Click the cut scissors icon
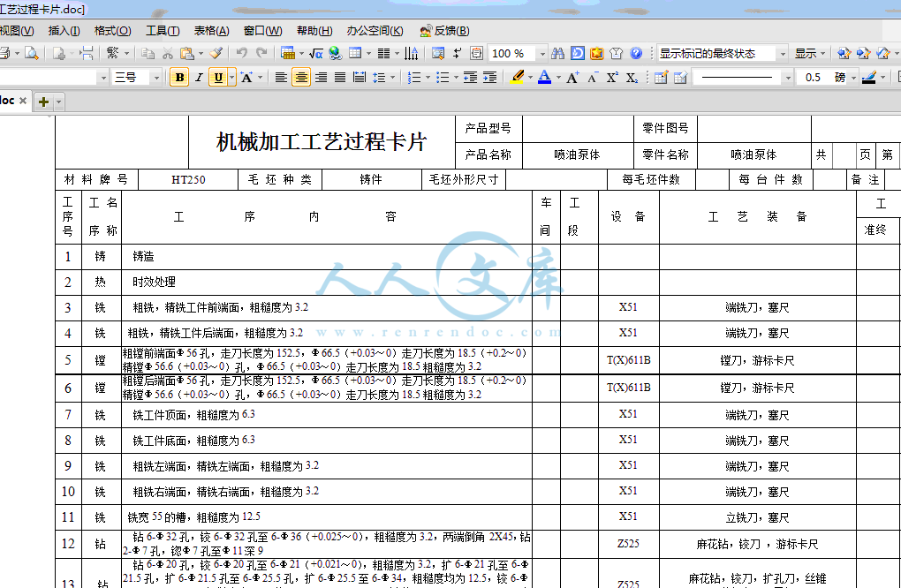 coord(167,53)
